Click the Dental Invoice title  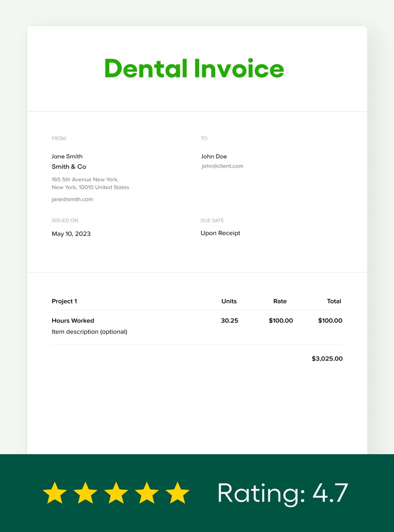point(194,68)
